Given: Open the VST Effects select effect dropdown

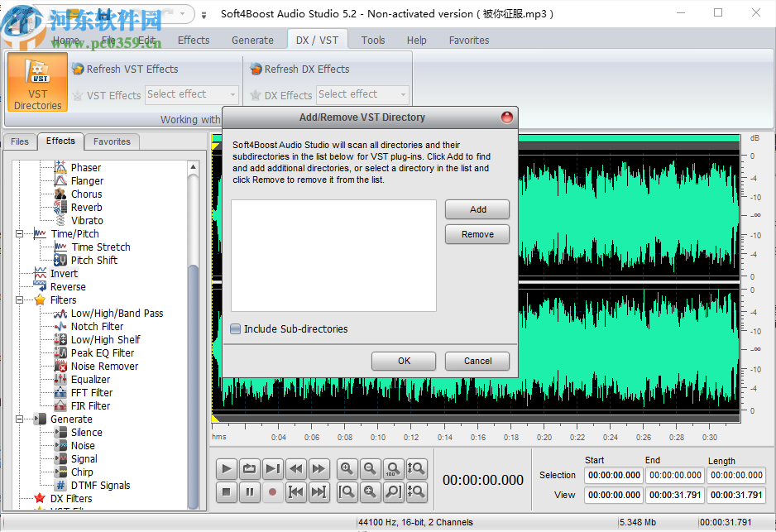Looking at the screenshot, I should click(192, 94).
